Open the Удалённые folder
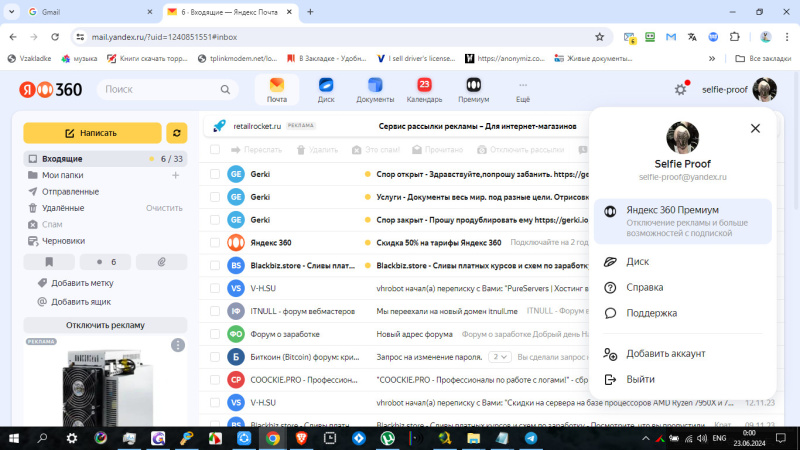Image resolution: width=800 pixels, height=450 pixels. pyautogui.click(x=63, y=208)
